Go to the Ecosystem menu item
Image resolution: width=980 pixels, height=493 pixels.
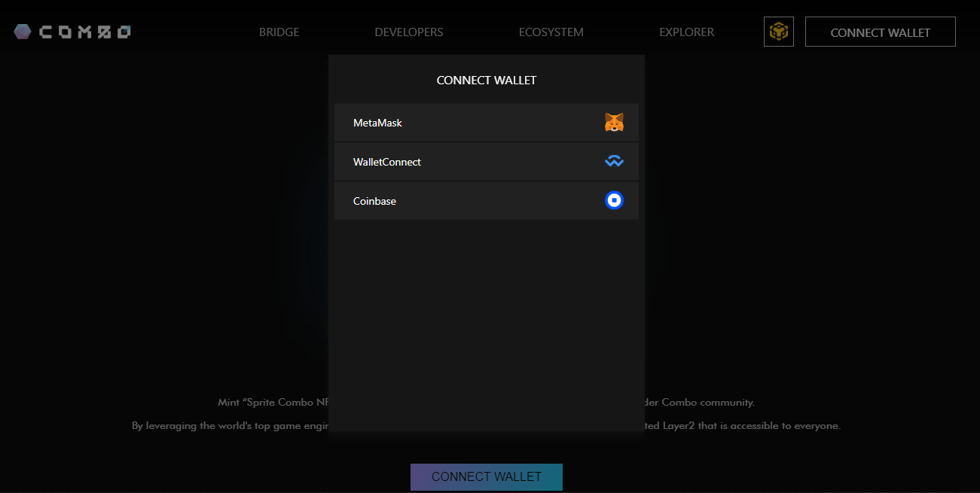coord(551,32)
